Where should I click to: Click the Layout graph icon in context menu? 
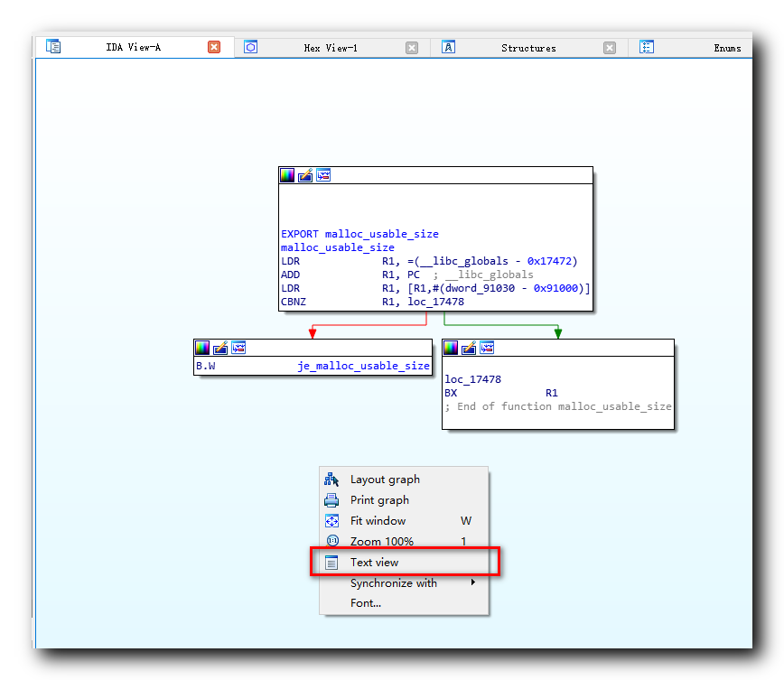[x=331, y=480]
